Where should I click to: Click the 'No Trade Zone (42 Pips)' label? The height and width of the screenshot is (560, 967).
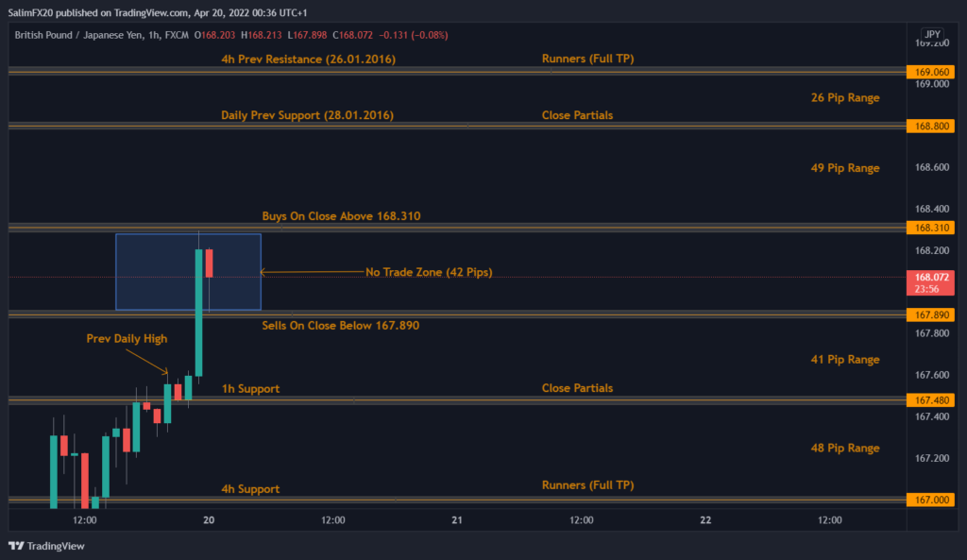pyautogui.click(x=429, y=272)
